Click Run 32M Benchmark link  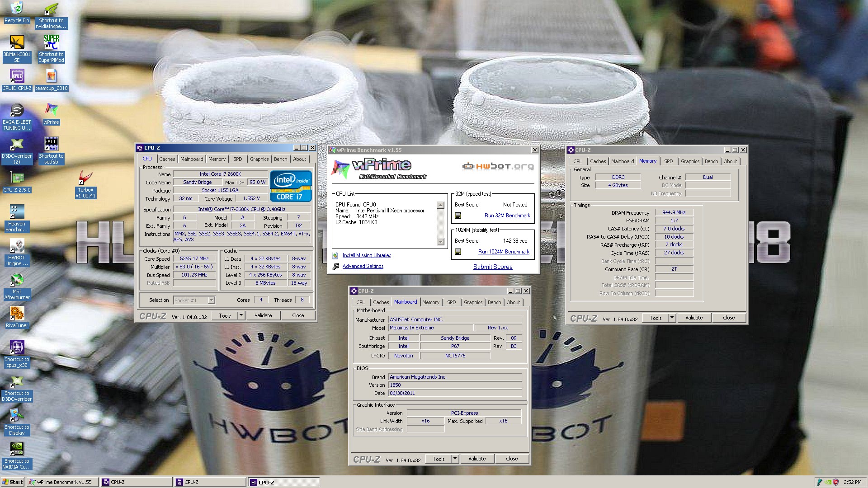[507, 216]
